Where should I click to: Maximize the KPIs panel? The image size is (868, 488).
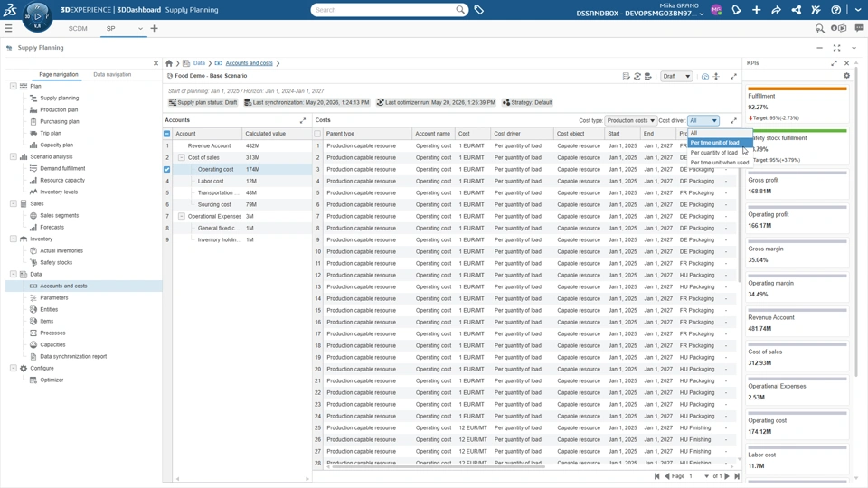(x=834, y=63)
